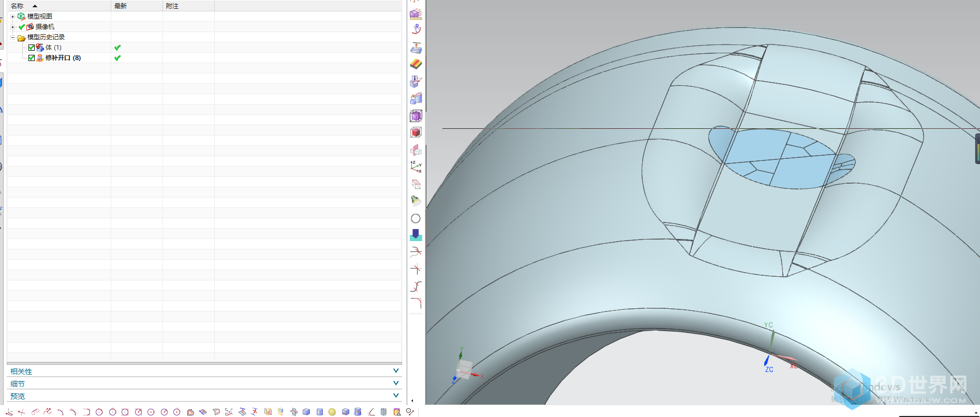Click the 最新 column header
Image resolution: width=980 pixels, height=417 pixels.
(x=137, y=6)
